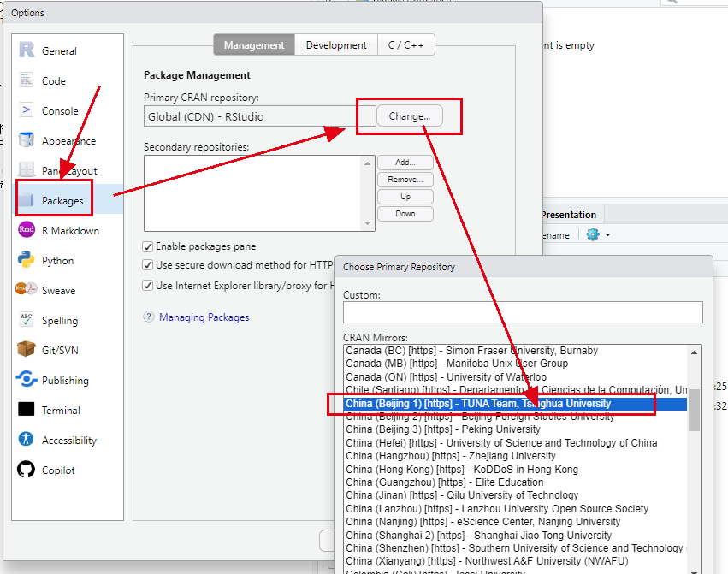
Task: Open the Appearance options label
Action: click(x=68, y=140)
